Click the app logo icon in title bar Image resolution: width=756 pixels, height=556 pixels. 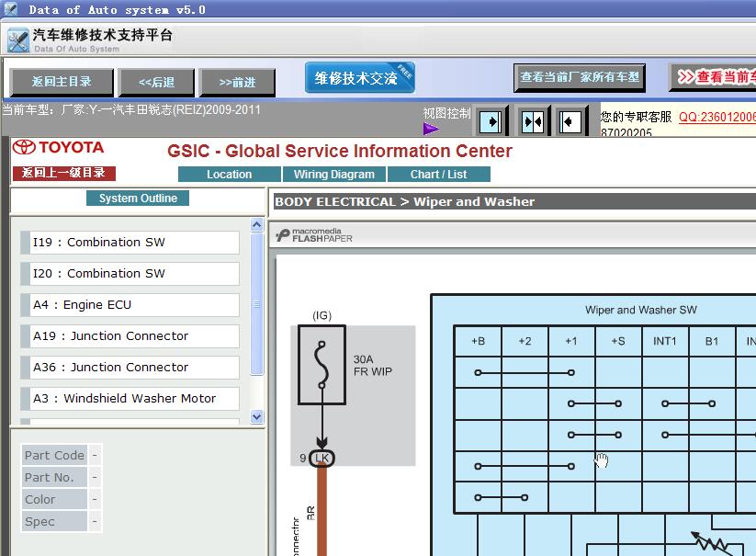10,9
